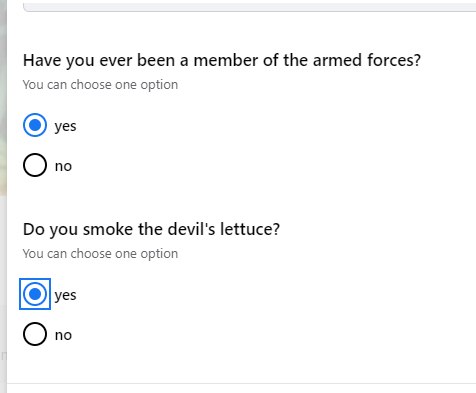Image resolution: width=476 pixels, height=393 pixels.
Task: Focus the text input field at top
Action: click(249, 6)
